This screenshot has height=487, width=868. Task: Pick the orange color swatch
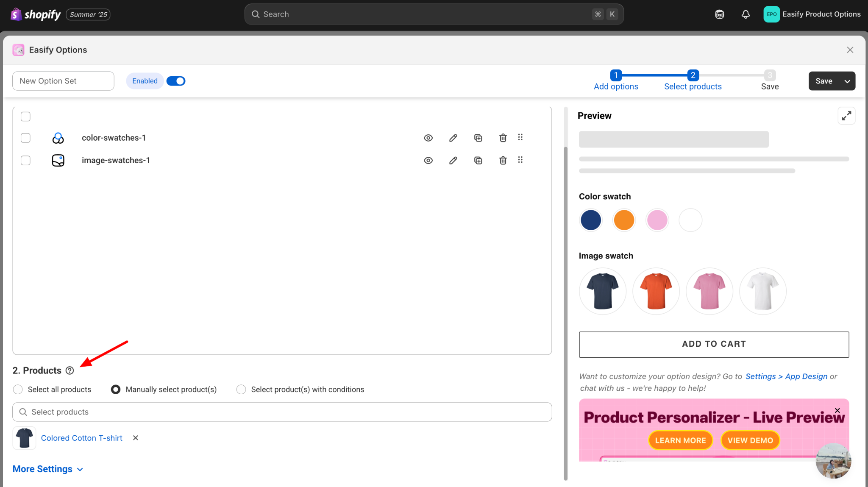click(624, 220)
